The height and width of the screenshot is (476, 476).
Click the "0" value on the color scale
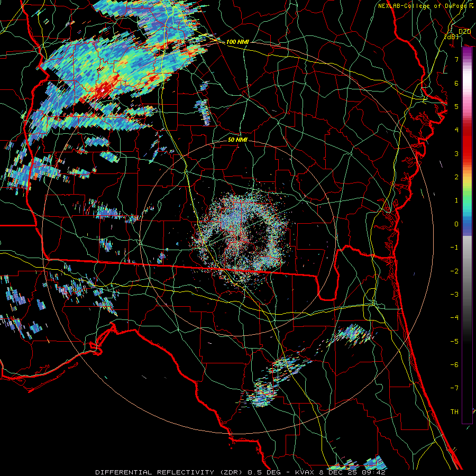(x=456, y=224)
